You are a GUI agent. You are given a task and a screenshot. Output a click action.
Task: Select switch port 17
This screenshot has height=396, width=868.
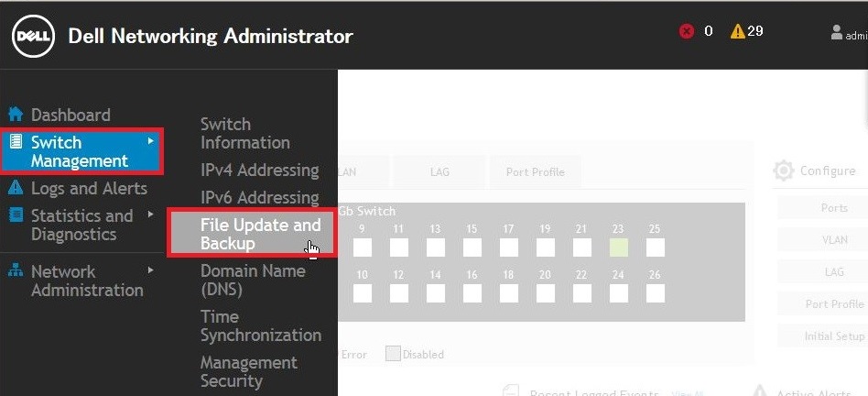tap(509, 247)
